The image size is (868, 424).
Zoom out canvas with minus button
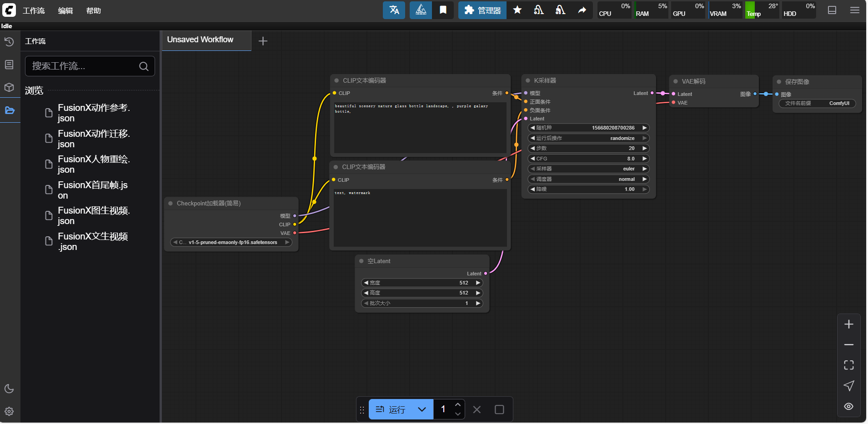pyautogui.click(x=849, y=345)
